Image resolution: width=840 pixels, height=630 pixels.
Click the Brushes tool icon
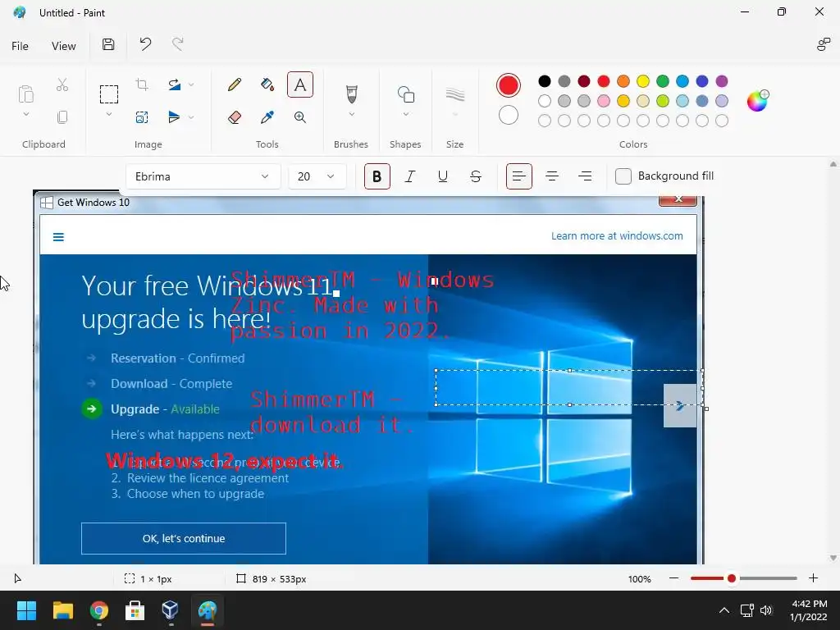351,94
